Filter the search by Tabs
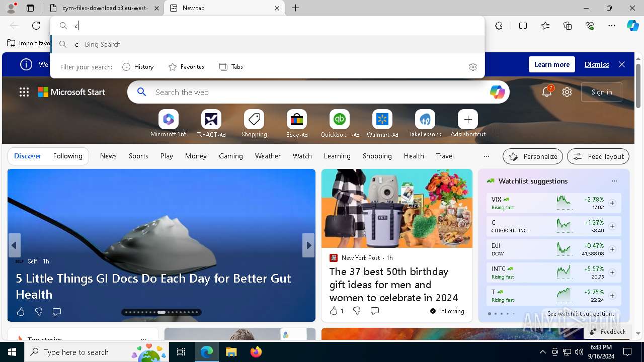 click(x=231, y=67)
